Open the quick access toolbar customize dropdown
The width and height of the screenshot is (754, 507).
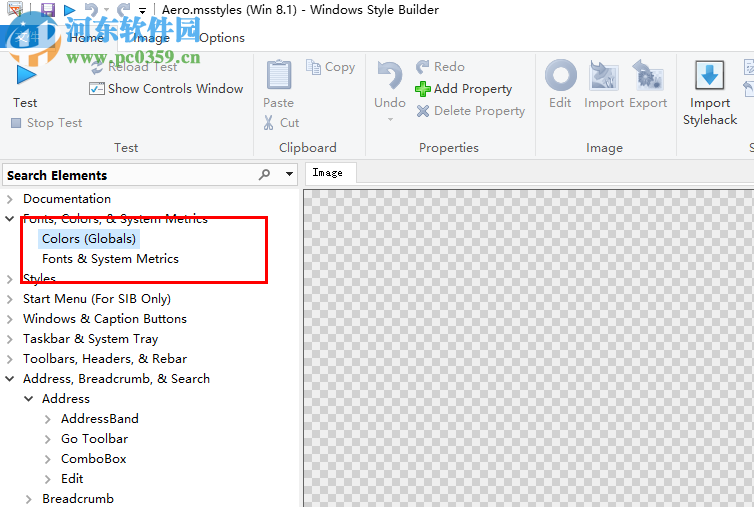click(x=142, y=10)
